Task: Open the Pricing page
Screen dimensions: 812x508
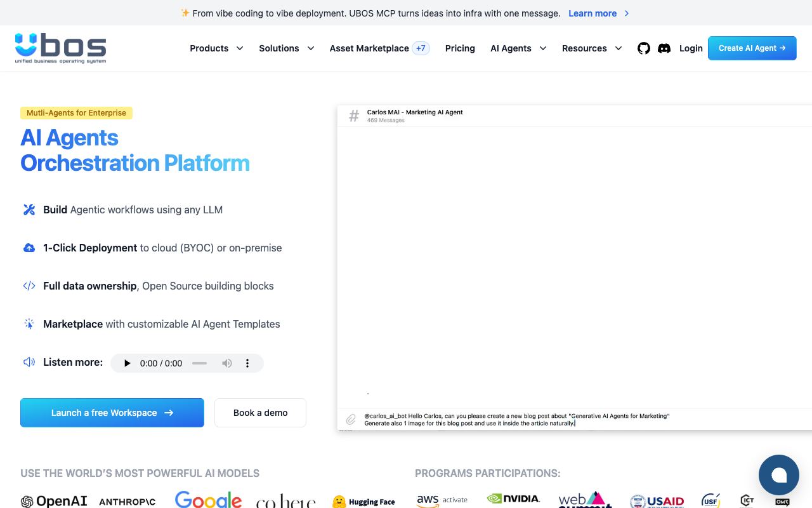Action: pyautogui.click(x=460, y=48)
